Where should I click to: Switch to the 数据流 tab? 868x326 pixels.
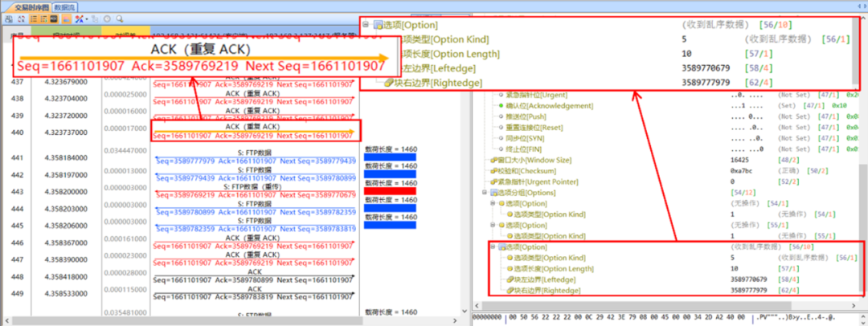tap(65, 6)
